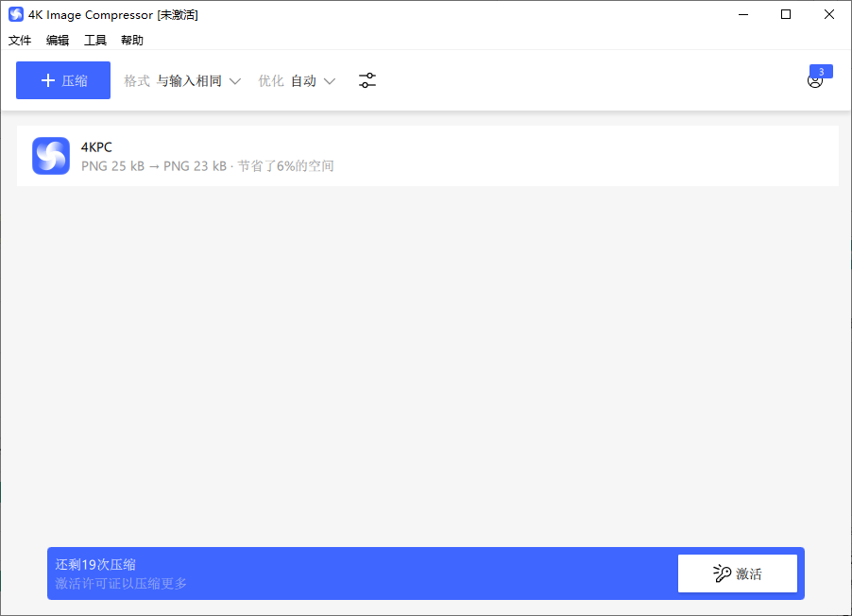The image size is (852, 616).
Task: Open the settings sliders icon
Action: pyautogui.click(x=367, y=80)
